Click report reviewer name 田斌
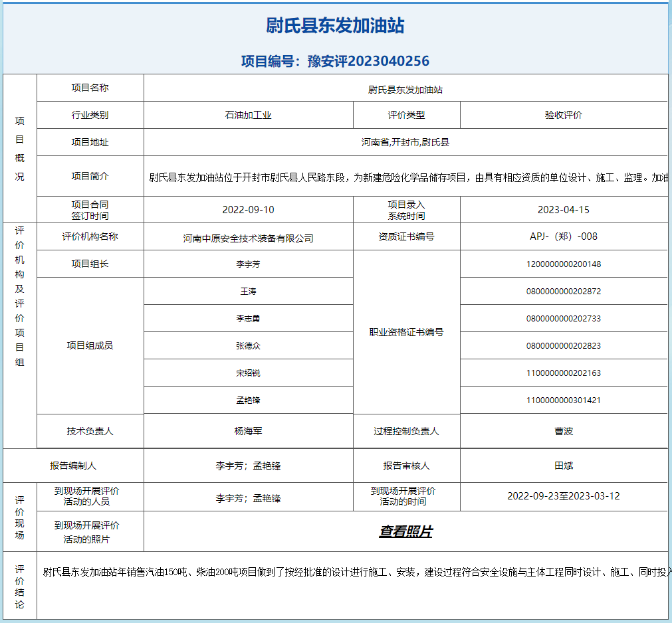 tap(563, 466)
